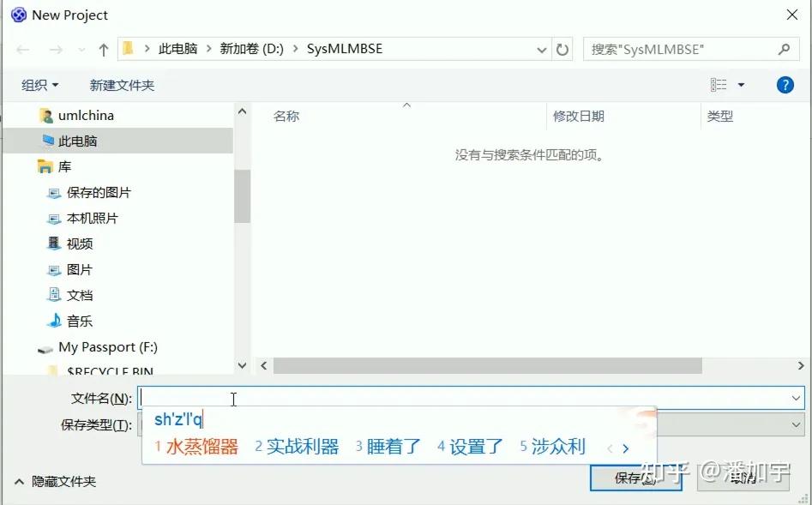Select umlchina in the navigation pane
The height and width of the screenshot is (505, 812).
tap(86, 115)
